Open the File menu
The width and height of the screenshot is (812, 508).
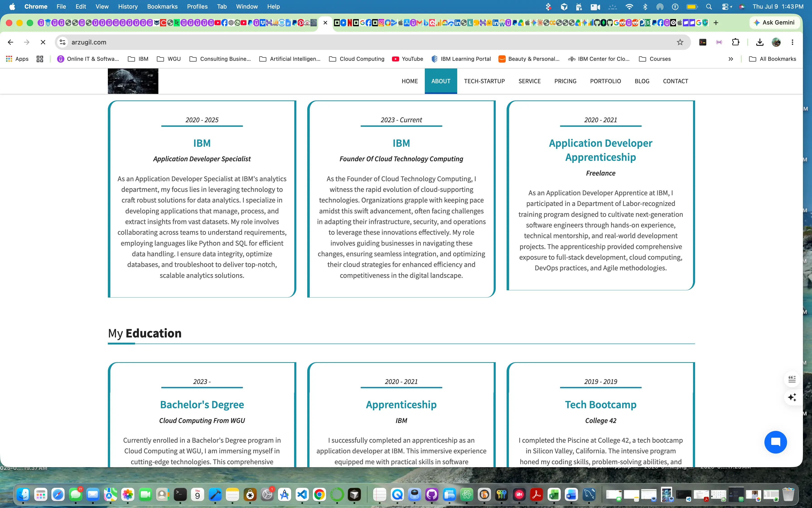coord(61,6)
